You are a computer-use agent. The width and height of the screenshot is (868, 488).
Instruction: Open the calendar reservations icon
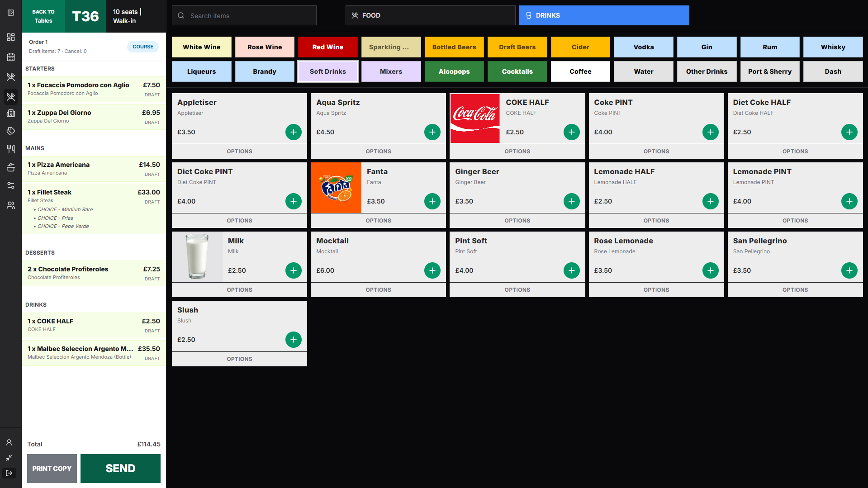pyautogui.click(x=11, y=57)
